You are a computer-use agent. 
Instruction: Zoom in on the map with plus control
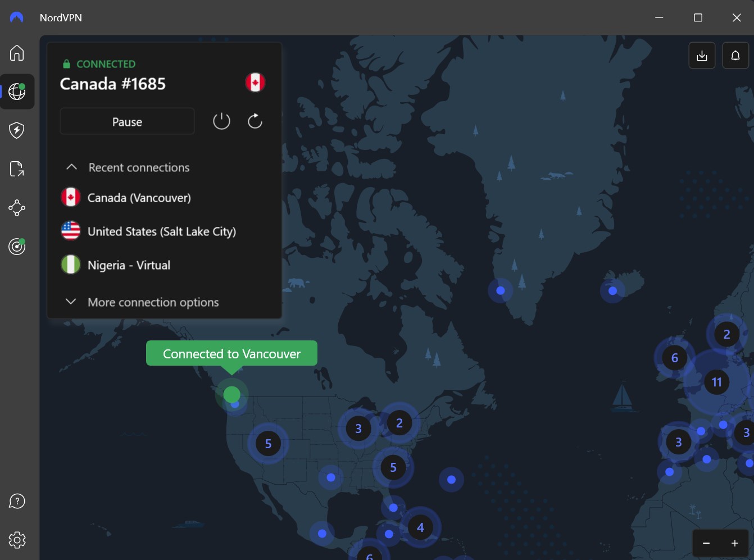(734, 543)
